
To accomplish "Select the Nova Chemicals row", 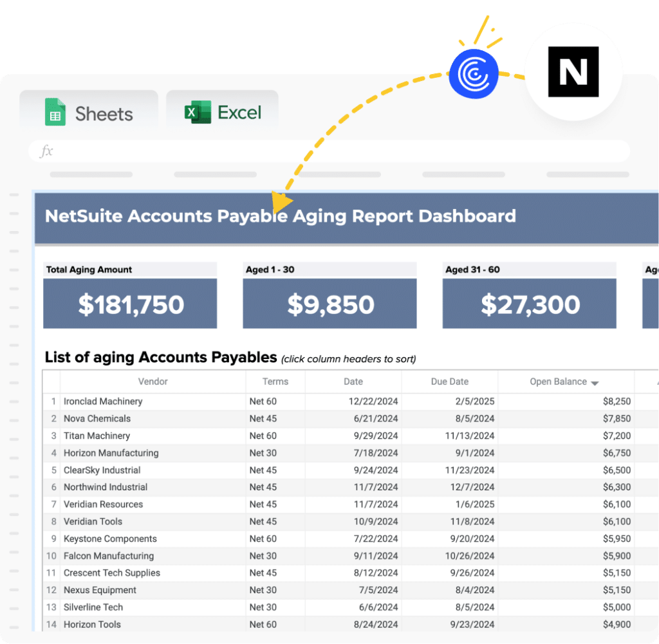I will 257,418.
